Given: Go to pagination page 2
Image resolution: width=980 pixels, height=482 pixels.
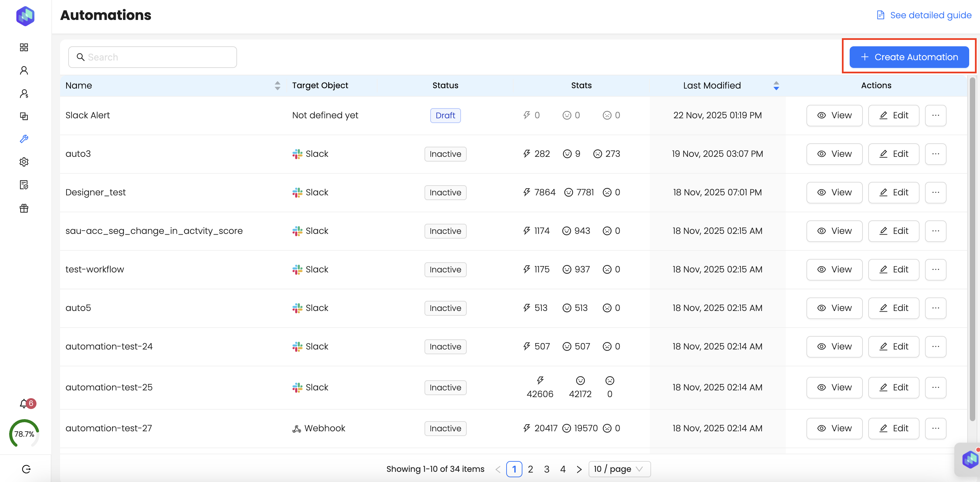Looking at the screenshot, I should coord(530,469).
